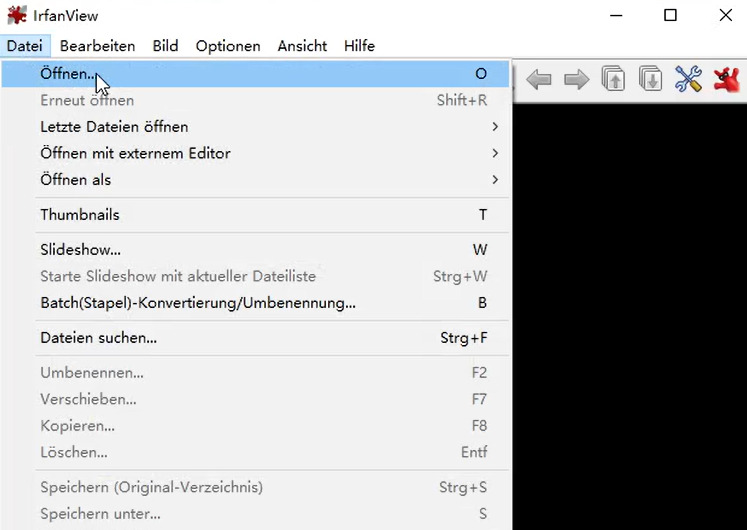
Task: Open settings via wrench and screwdriver icon
Action: click(688, 79)
